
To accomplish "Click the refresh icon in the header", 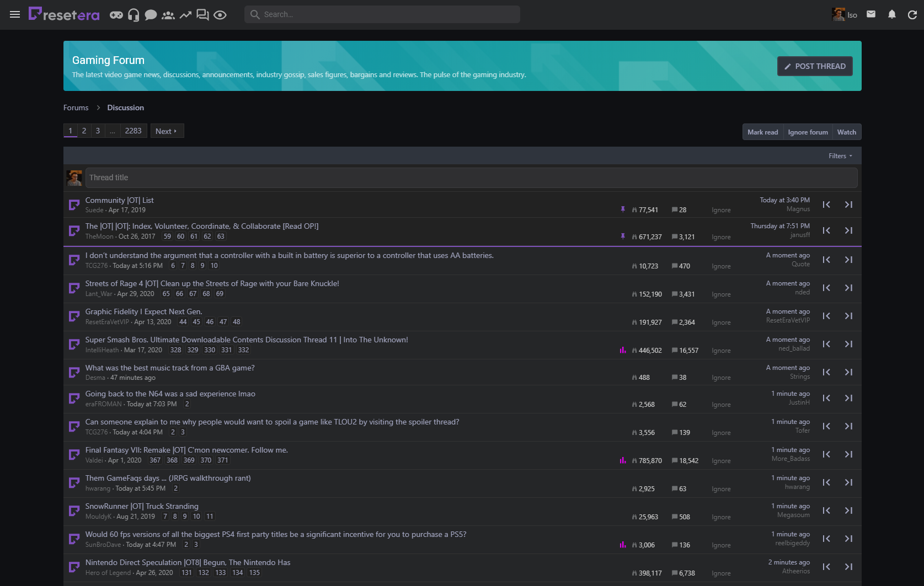I will point(912,15).
